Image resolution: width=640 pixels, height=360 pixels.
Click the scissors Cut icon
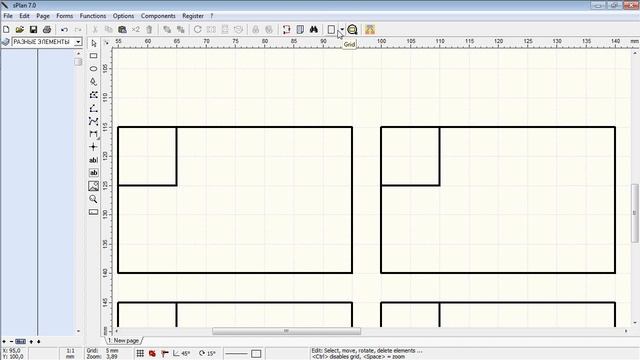95,29
